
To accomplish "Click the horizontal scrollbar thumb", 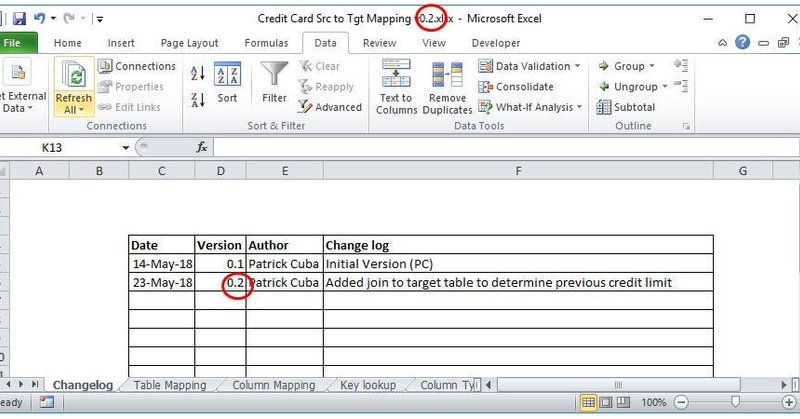I will (618, 385).
